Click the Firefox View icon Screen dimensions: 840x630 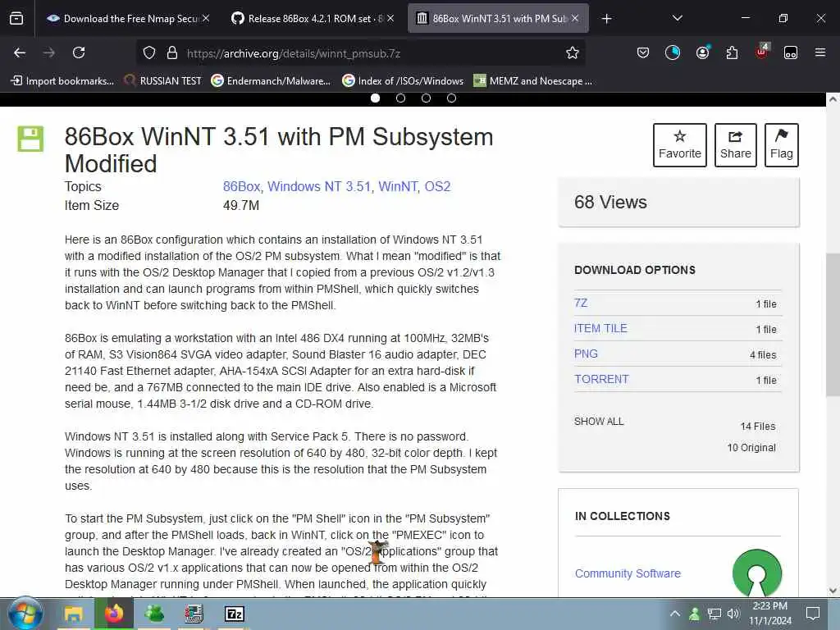(16, 19)
